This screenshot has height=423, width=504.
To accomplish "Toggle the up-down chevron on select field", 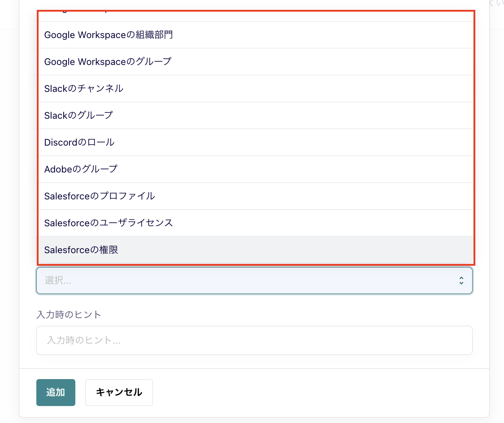I will tap(461, 281).
